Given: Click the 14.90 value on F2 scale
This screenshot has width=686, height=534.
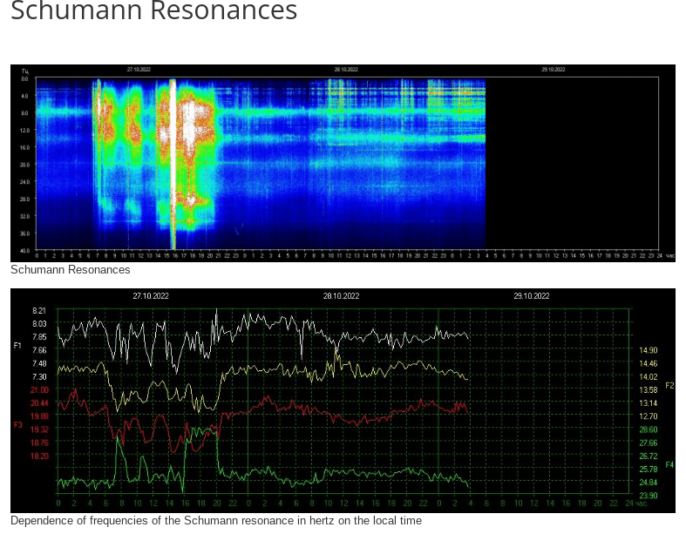Looking at the screenshot, I should point(648,351).
